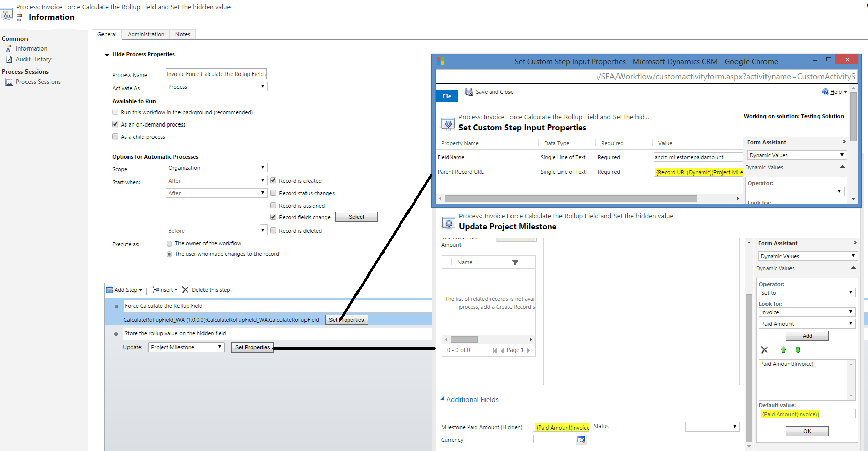Open the Notes tab
This screenshot has width=868, height=451.
click(x=183, y=34)
